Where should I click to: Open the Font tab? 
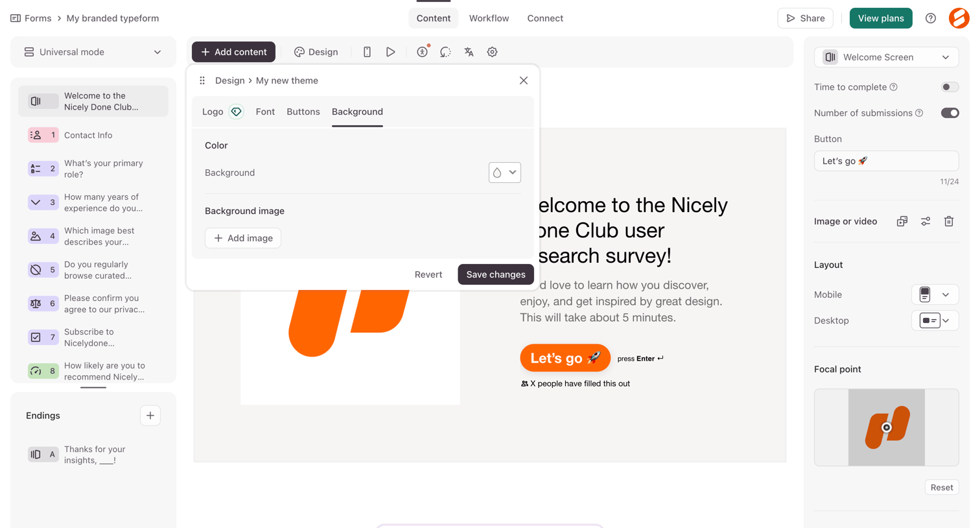click(x=265, y=112)
